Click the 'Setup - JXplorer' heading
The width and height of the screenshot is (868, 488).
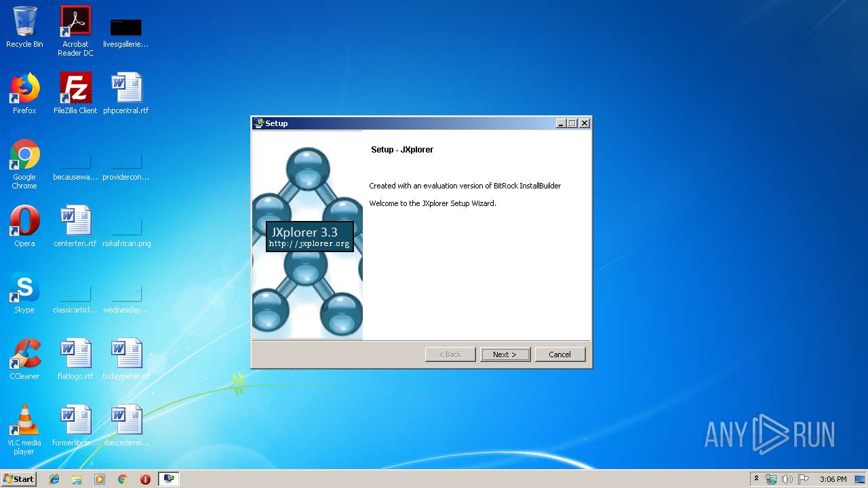click(x=402, y=150)
